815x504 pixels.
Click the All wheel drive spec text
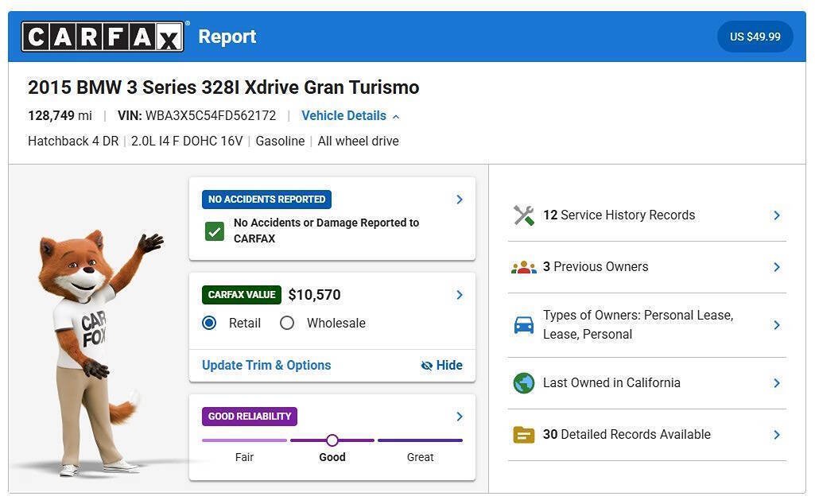(358, 142)
